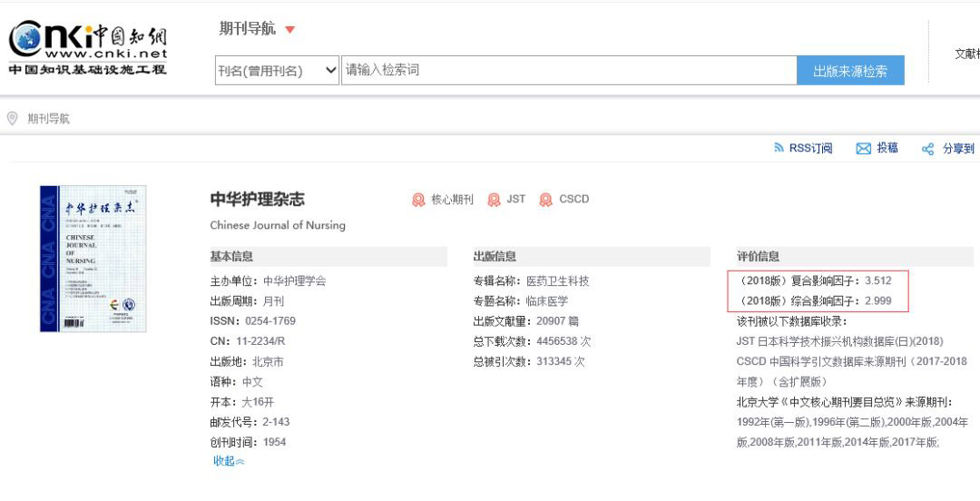Click the 专辑名称 value 医药卫生科技
The height and width of the screenshot is (501, 980).
pyautogui.click(x=558, y=281)
